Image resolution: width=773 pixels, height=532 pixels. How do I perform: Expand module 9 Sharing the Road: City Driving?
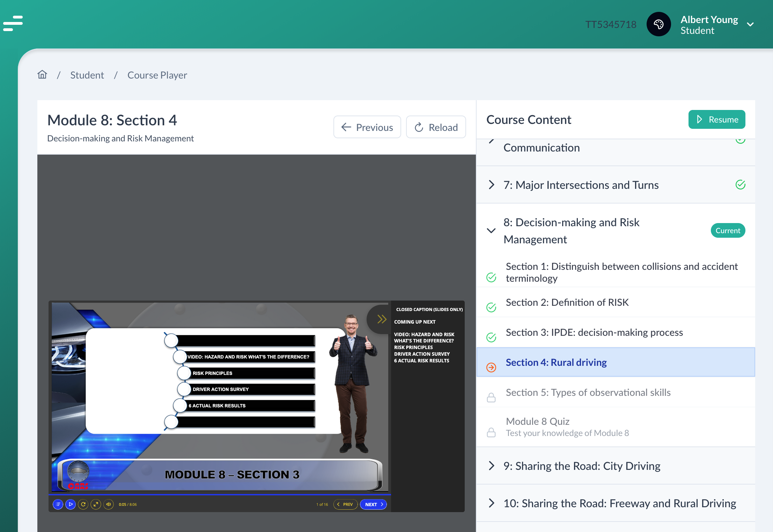pos(491,466)
